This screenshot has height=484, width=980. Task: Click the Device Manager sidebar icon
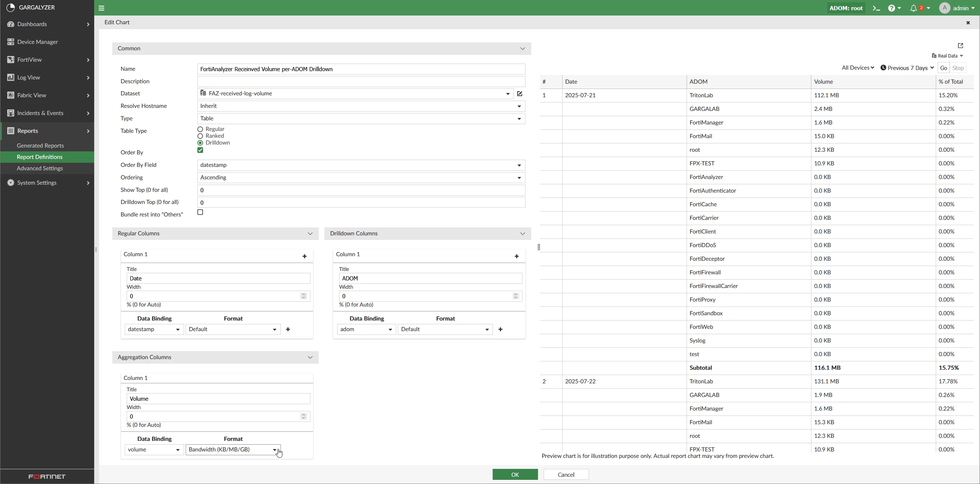point(11,42)
